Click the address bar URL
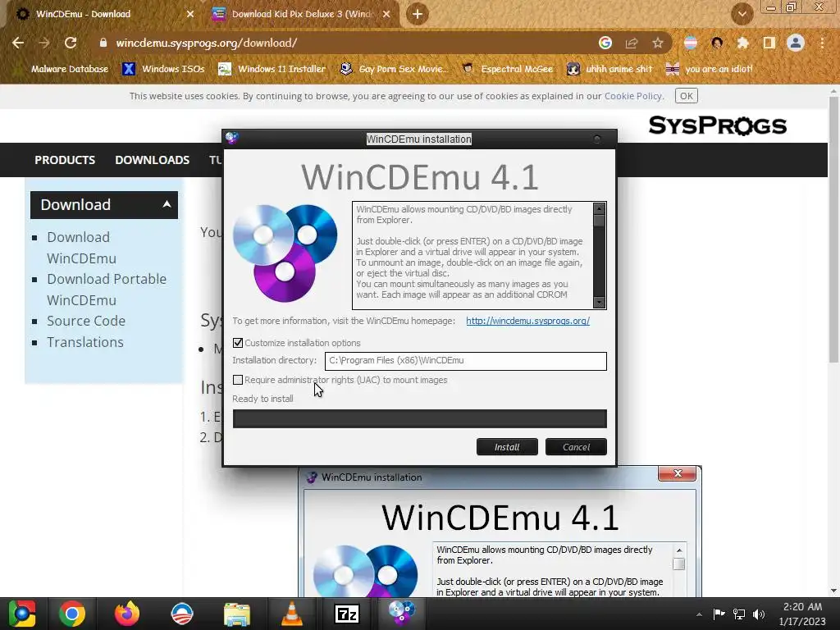Viewport: 840px width, 630px height. tap(206, 43)
